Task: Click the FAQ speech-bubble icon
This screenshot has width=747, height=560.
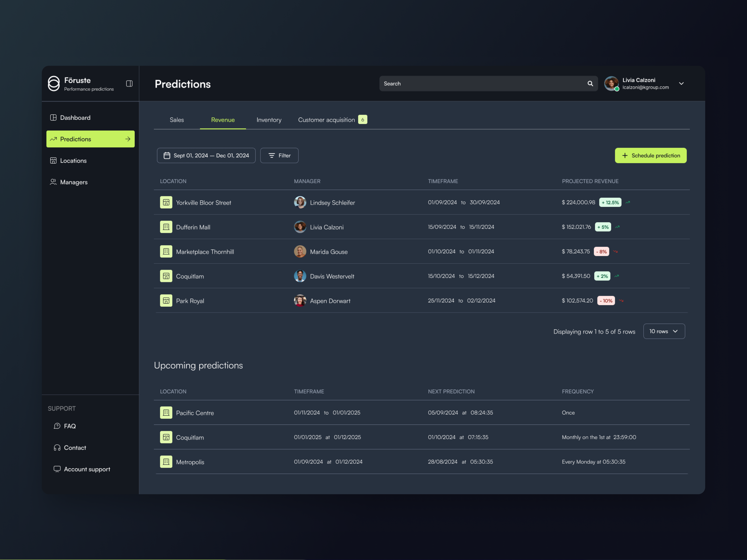Action: click(57, 426)
